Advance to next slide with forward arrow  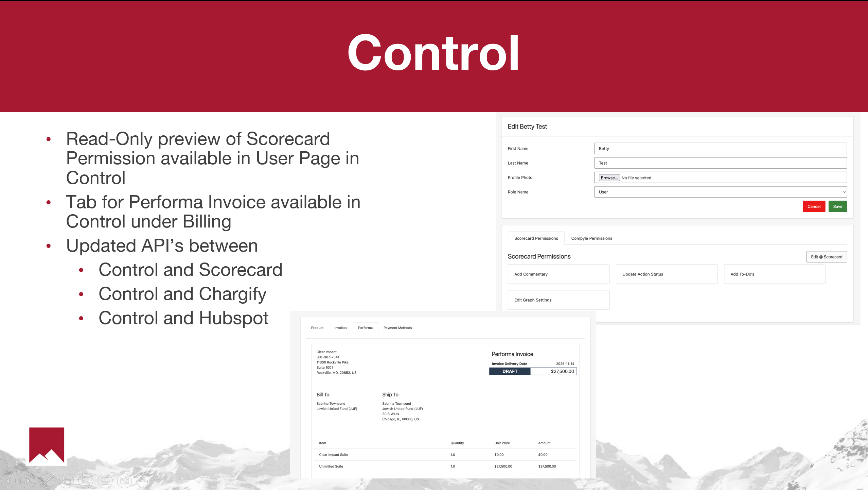click(x=28, y=481)
